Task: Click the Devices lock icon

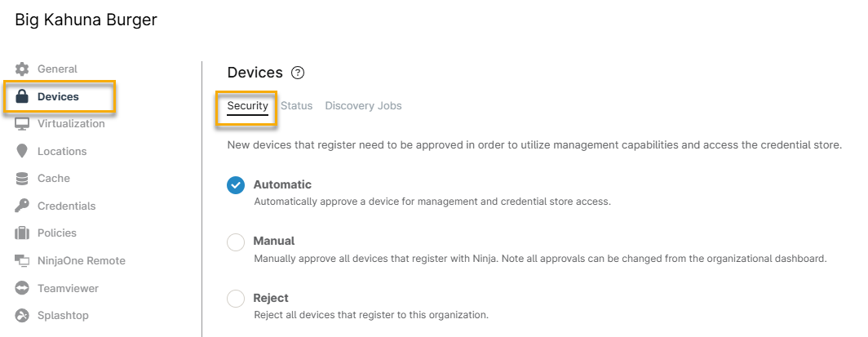Action: (x=22, y=96)
